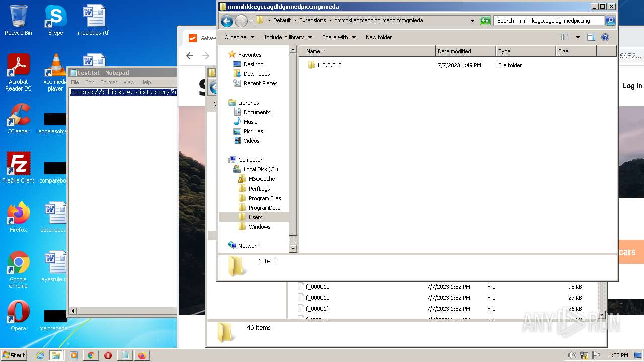Open Firefox desktop shortcut
Viewport: 644px width, 362px height.
[18, 217]
